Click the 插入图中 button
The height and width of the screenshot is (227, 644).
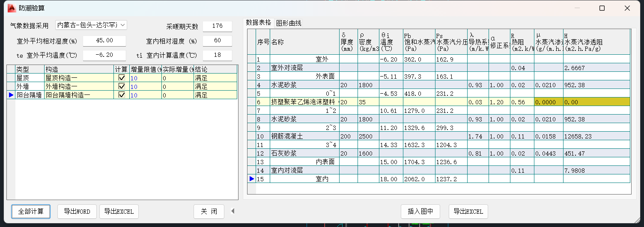[420, 211]
